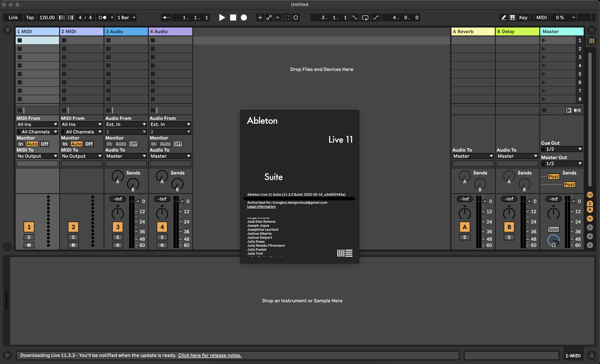
Task: Toggle the Returns section R button
Action: click(590, 210)
